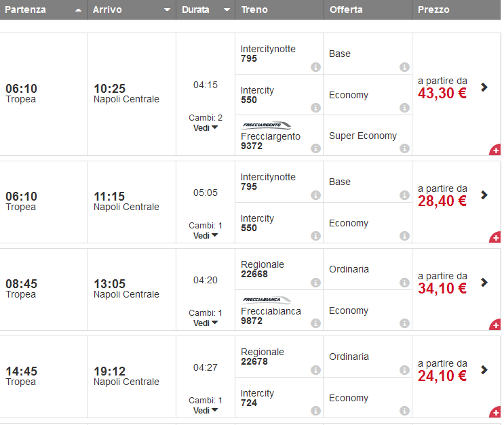Sort results by Arrivo column

pyautogui.click(x=132, y=10)
